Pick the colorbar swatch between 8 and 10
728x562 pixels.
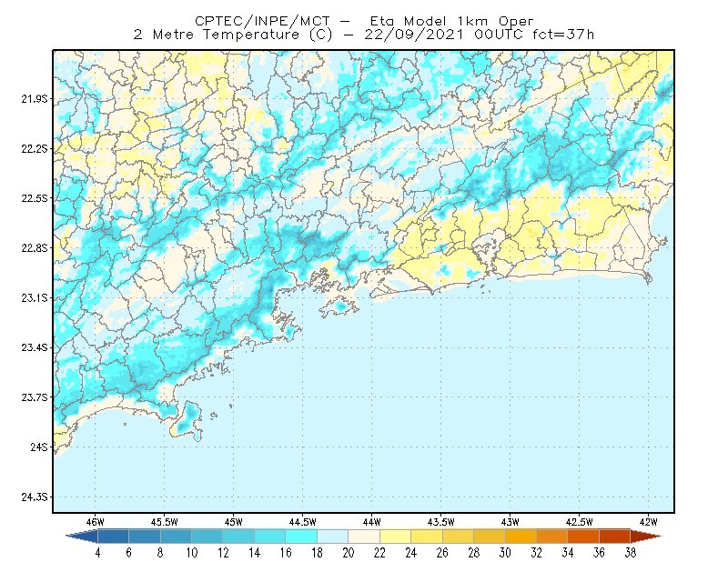(176, 537)
